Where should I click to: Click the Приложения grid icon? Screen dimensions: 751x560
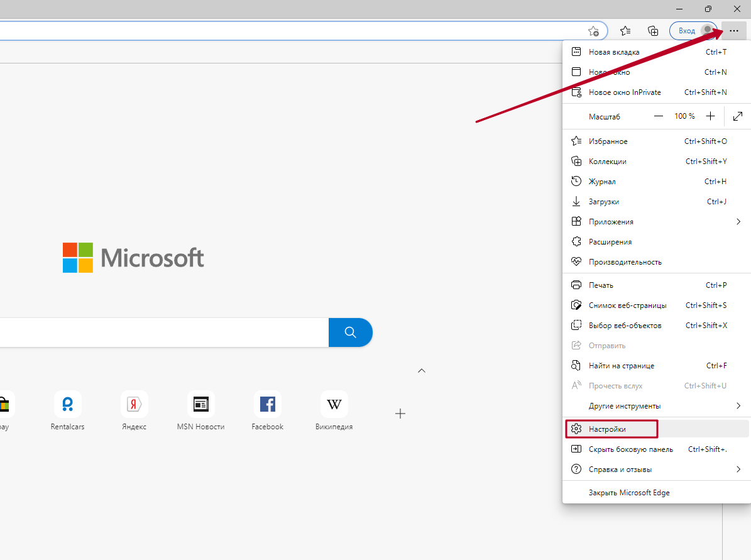coord(576,221)
